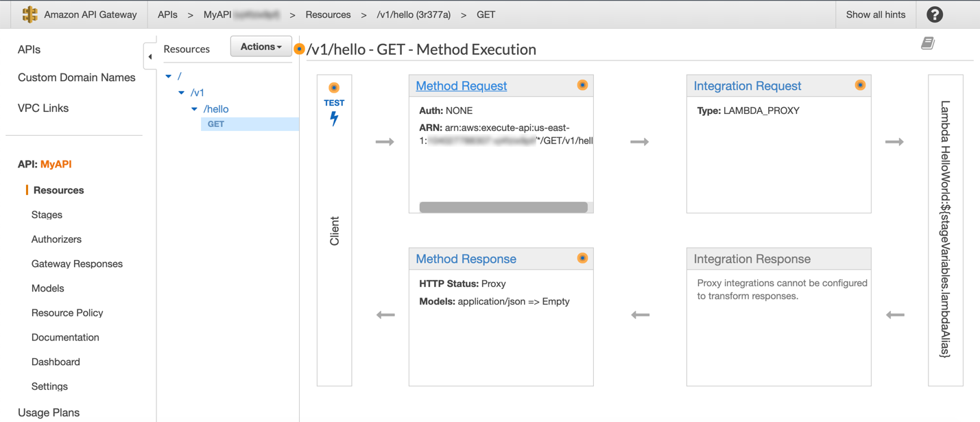Click the hint dot on Method Response
Image resolution: width=980 pixels, height=422 pixels.
click(582, 258)
